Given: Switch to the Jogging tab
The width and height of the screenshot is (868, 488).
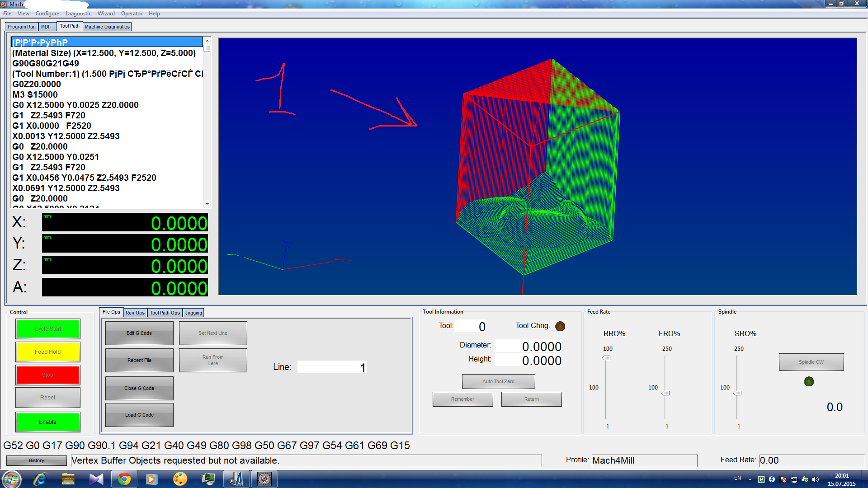Looking at the screenshot, I should (x=193, y=313).
